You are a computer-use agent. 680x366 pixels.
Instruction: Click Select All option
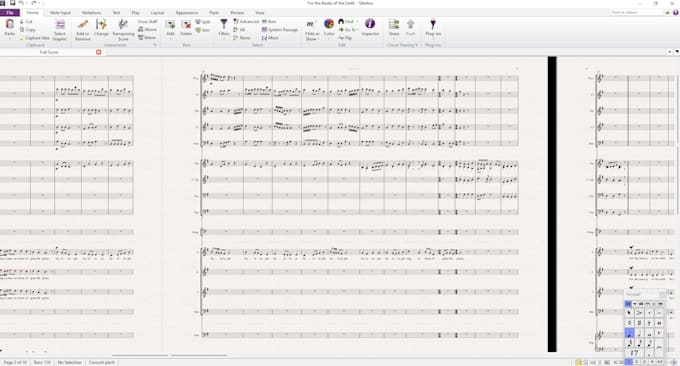pos(239,29)
